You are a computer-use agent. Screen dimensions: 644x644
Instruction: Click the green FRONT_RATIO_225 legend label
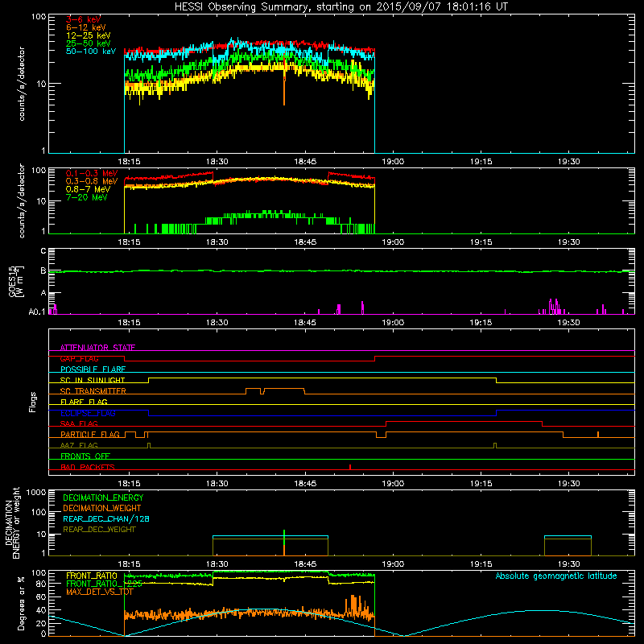tap(104, 584)
